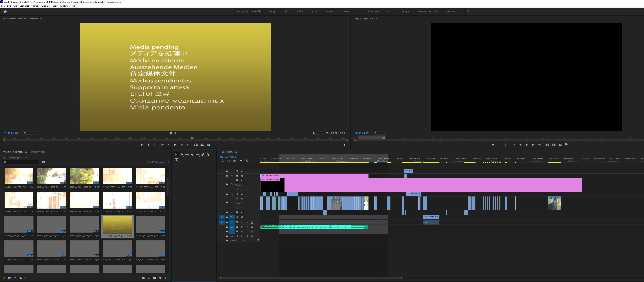Open Source monitor zoom Fit dropdown
The width and height of the screenshot is (644, 282).
coord(29,133)
